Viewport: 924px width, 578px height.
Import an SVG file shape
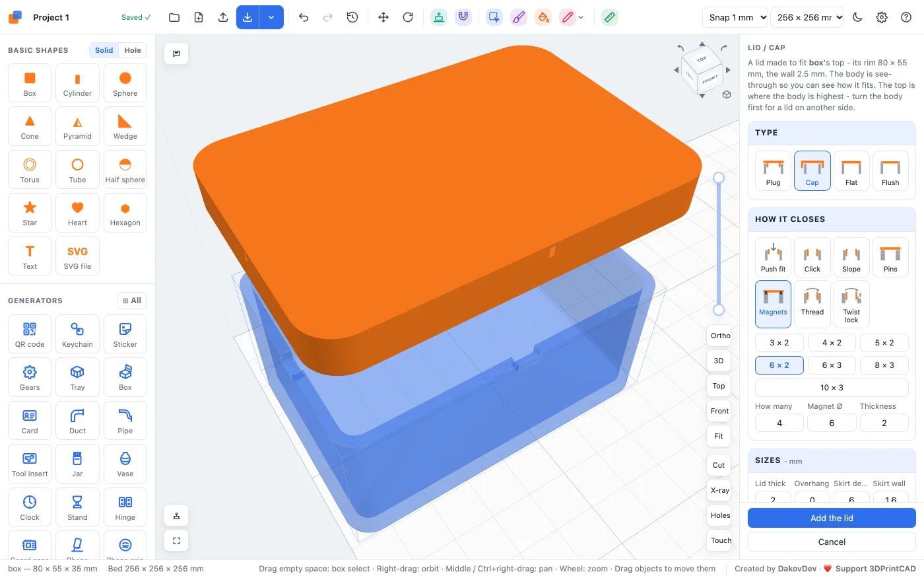77,256
